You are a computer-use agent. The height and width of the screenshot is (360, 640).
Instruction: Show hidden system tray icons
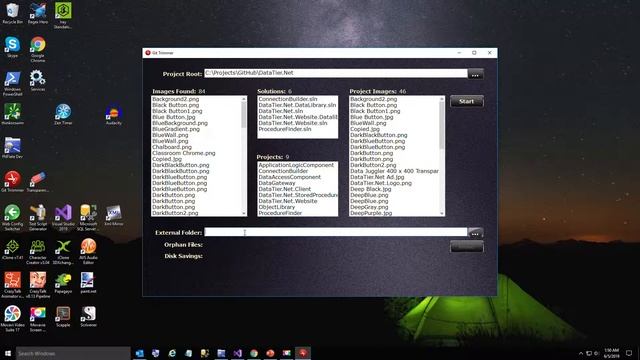click(581, 353)
